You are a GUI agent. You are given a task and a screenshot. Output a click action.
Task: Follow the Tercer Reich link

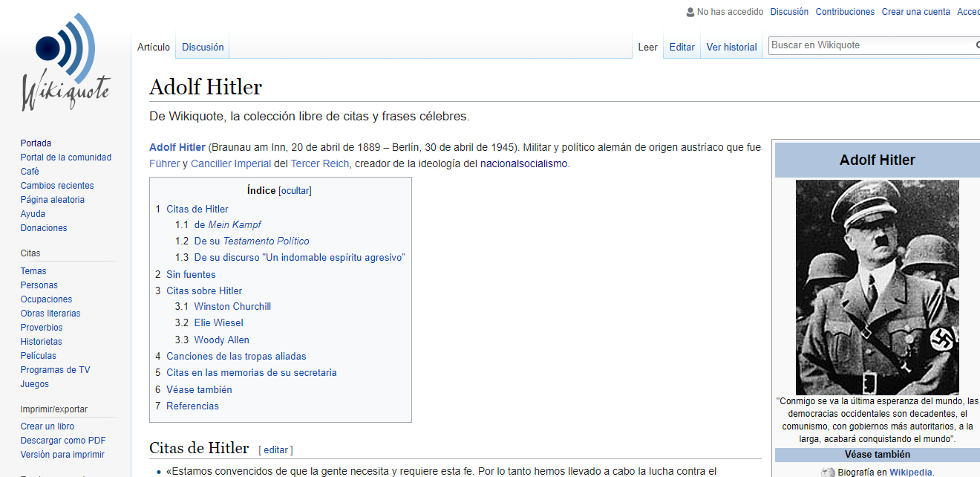click(319, 163)
